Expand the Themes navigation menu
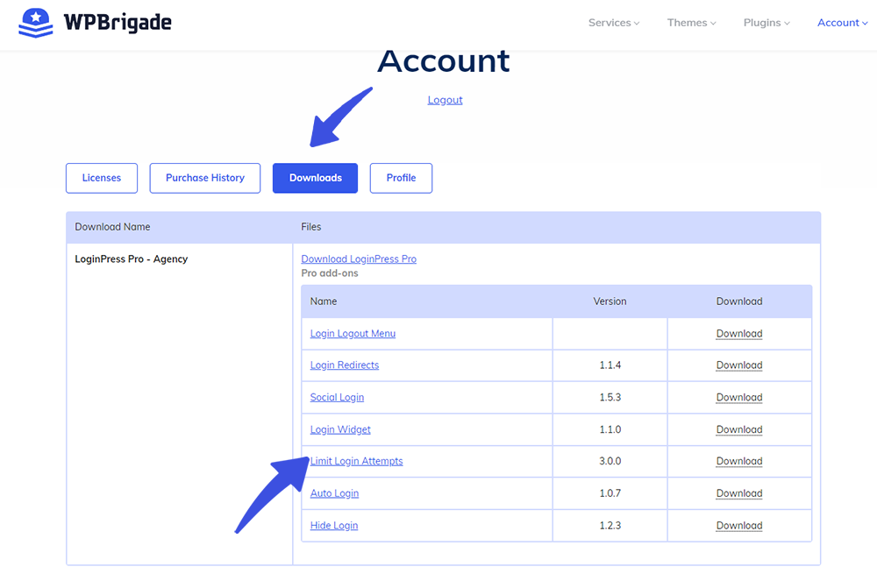Screen dimensions: 877x588 point(691,23)
